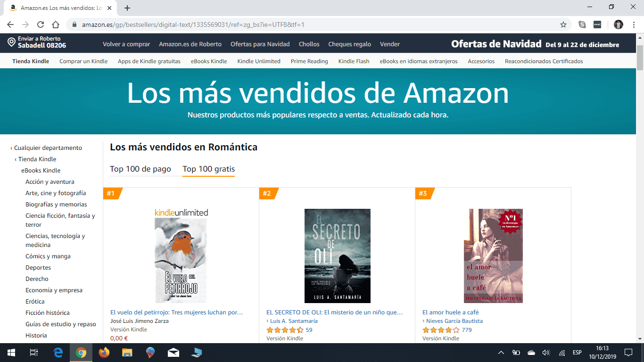Switch to Top 100 de pago tab
The image size is (644, 362).
pos(140,169)
